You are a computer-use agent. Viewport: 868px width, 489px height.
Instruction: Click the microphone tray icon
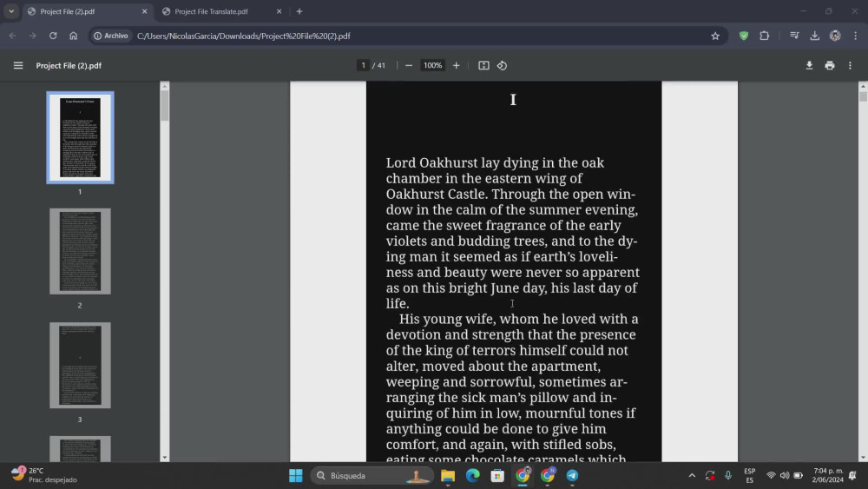click(x=728, y=476)
